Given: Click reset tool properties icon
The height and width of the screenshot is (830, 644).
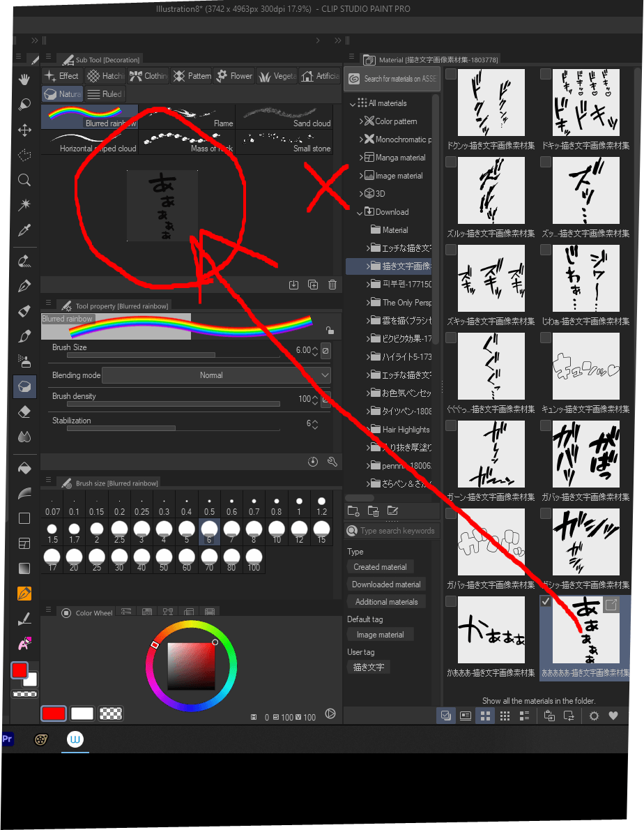Looking at the screenshot, I should tap(313, 462).
